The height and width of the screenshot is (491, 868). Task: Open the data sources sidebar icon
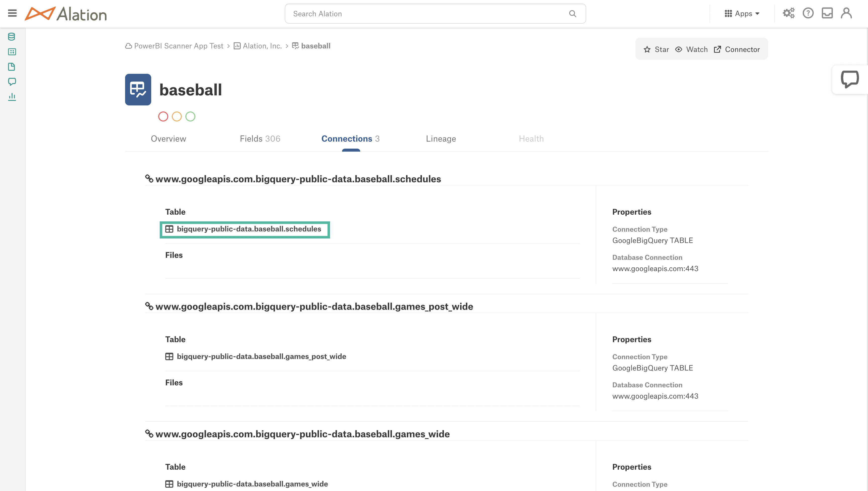12,36
